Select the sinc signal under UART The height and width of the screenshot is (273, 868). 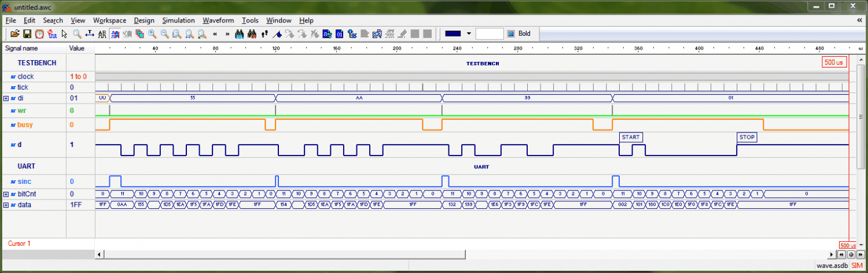click(25, 182)
